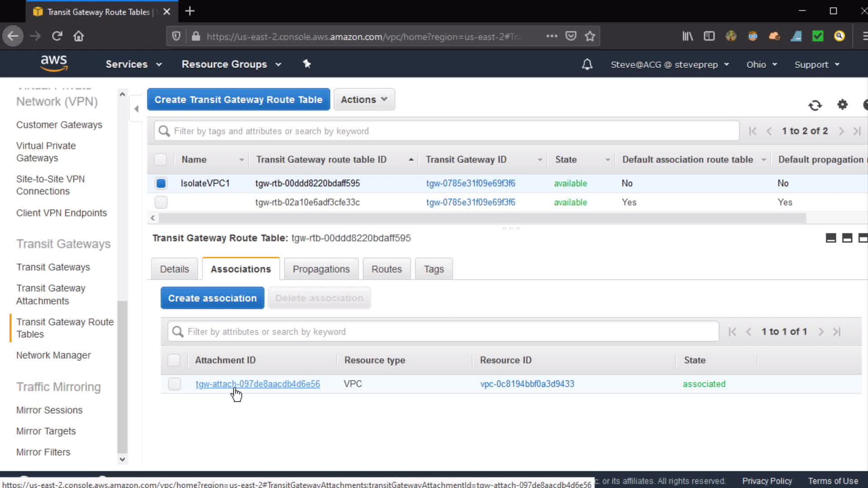Refresh the route tables list

pyautogui.click(x=815, y=105)
